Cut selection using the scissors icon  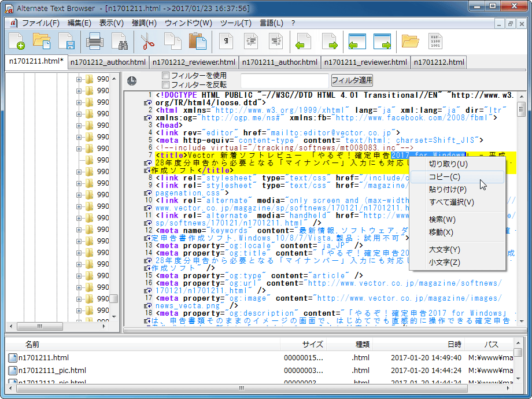point(148,41)
